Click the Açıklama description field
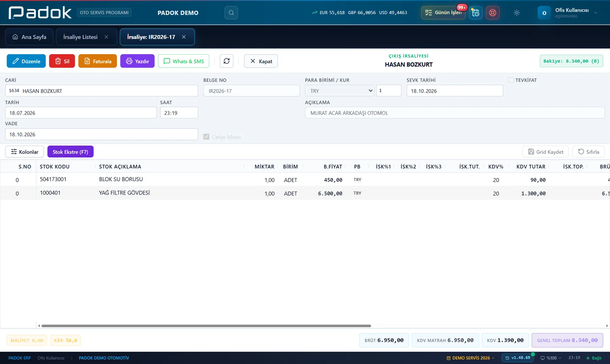 (x=455, y=113)
